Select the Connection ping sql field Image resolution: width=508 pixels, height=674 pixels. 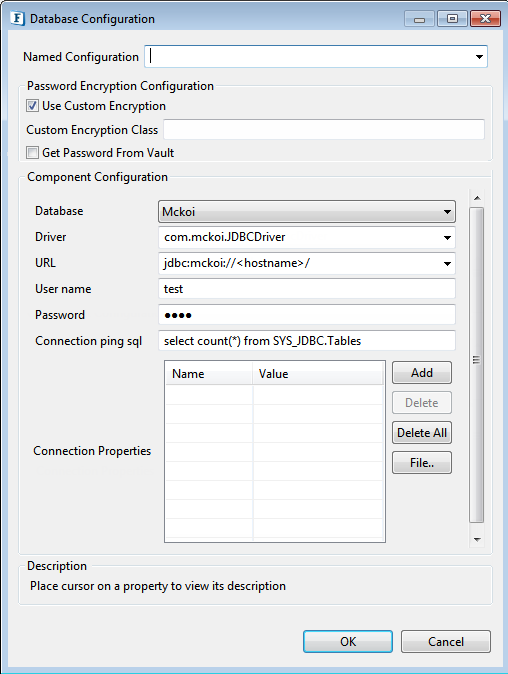(306, 340)
